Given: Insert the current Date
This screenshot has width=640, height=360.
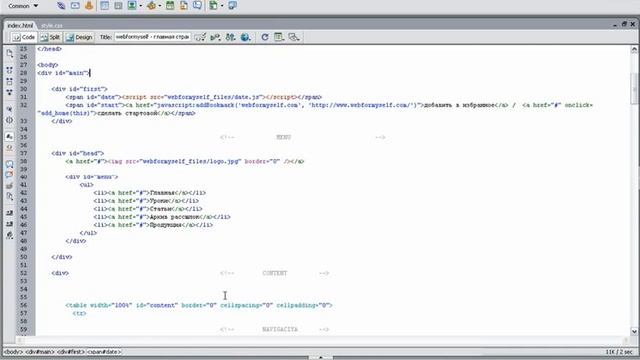Looking at the screenshot, I should 170,6.
